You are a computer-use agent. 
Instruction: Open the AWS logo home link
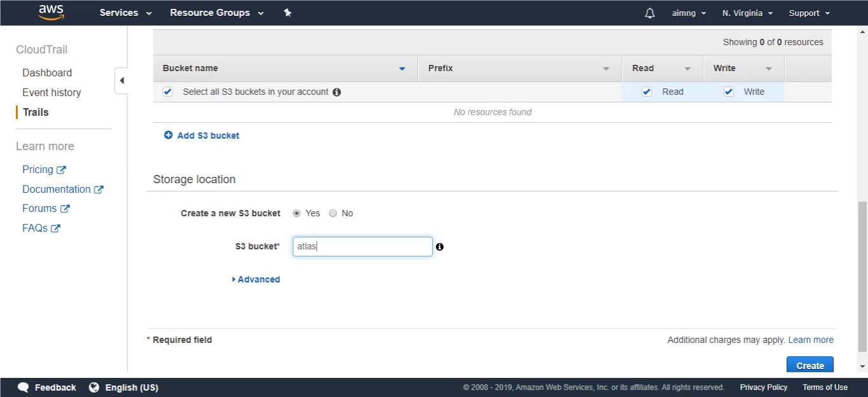pyautogui.click(x=51, y=12)
